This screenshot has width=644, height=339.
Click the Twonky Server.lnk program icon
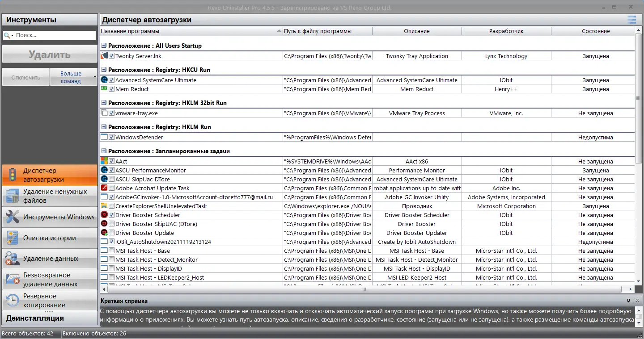click(x=104, y=56)
